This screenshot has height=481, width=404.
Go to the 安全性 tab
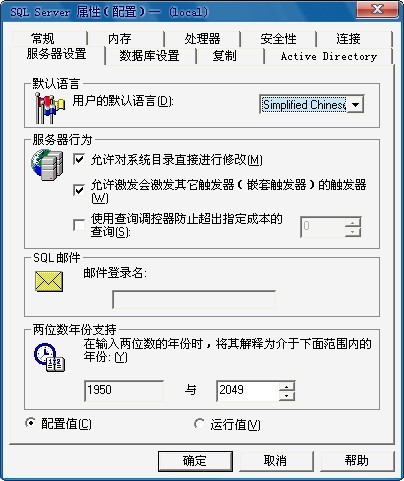tap(278, 39)
